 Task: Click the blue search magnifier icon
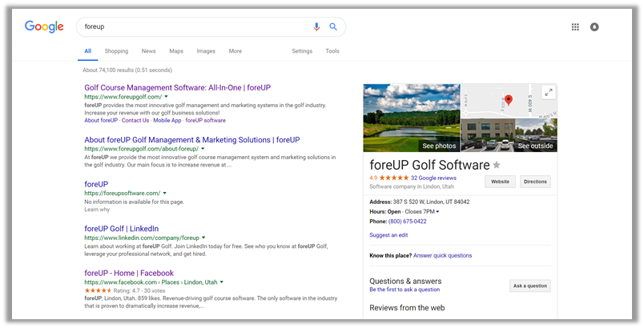click(333, 26)
